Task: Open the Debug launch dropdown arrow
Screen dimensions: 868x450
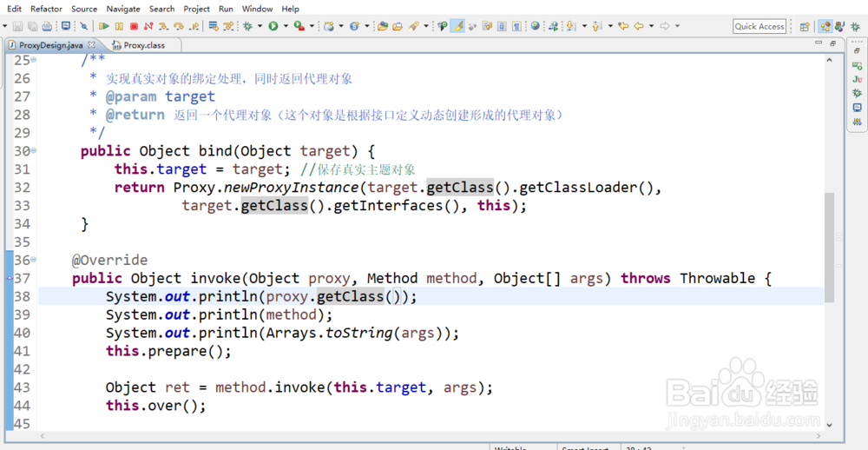Action: point(260,26)
